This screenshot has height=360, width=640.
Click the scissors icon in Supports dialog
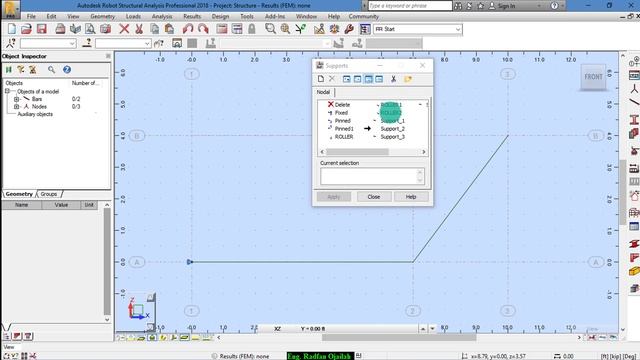click(x=393, y=79)
